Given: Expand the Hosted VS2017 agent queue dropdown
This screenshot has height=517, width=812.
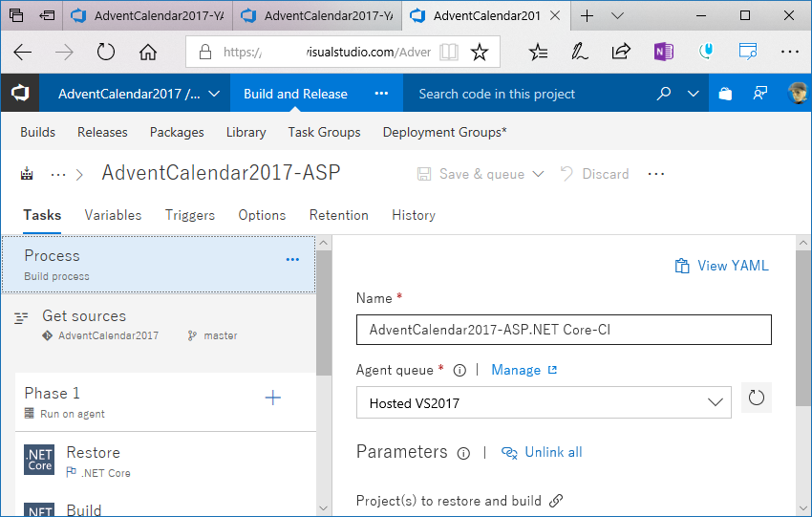Looking at the screenshot, I should click(716, 402).
